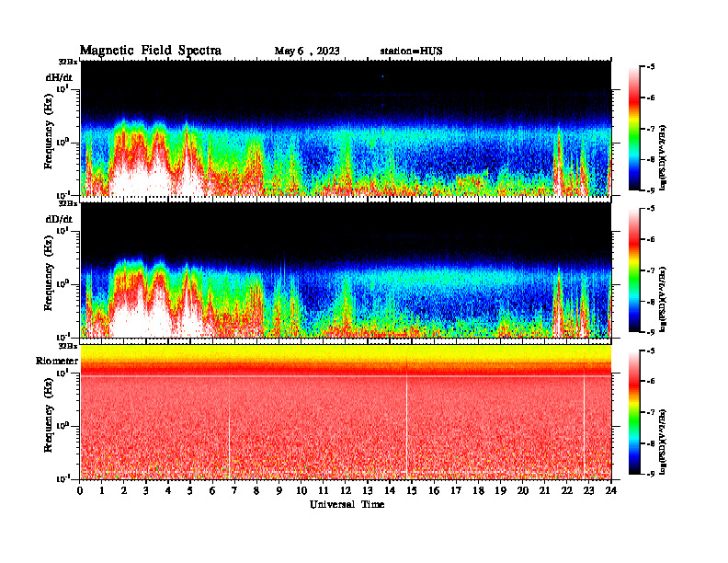Click the "32Hz" label atop the dH/dt panel

(67, 62)
